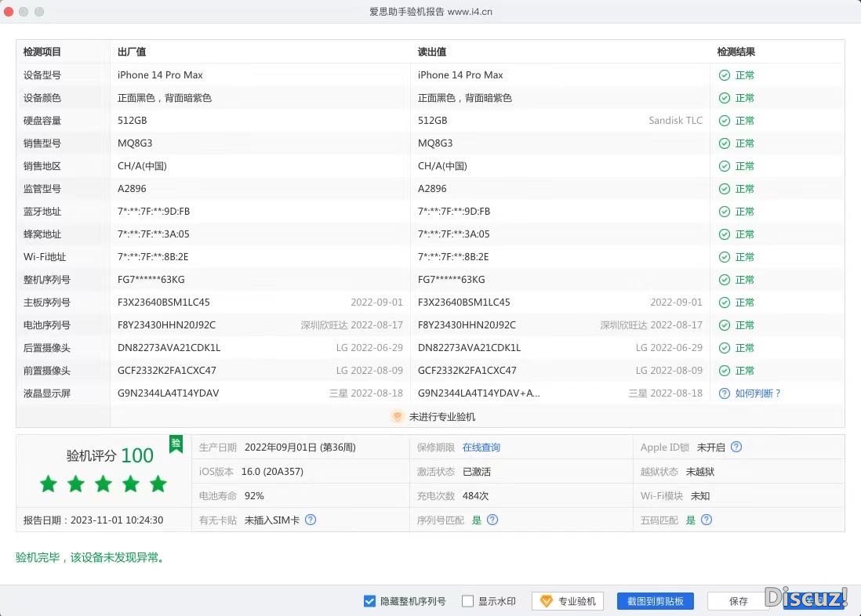This screenshot has width=861, height=616.
Task: Click the first green rating star
Action: click(x=49, y=484)
